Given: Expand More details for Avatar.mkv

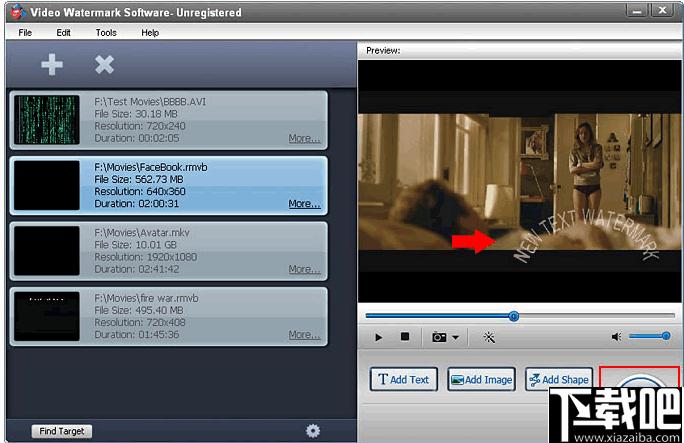Looking at the screenshot, I should (304, 269).
